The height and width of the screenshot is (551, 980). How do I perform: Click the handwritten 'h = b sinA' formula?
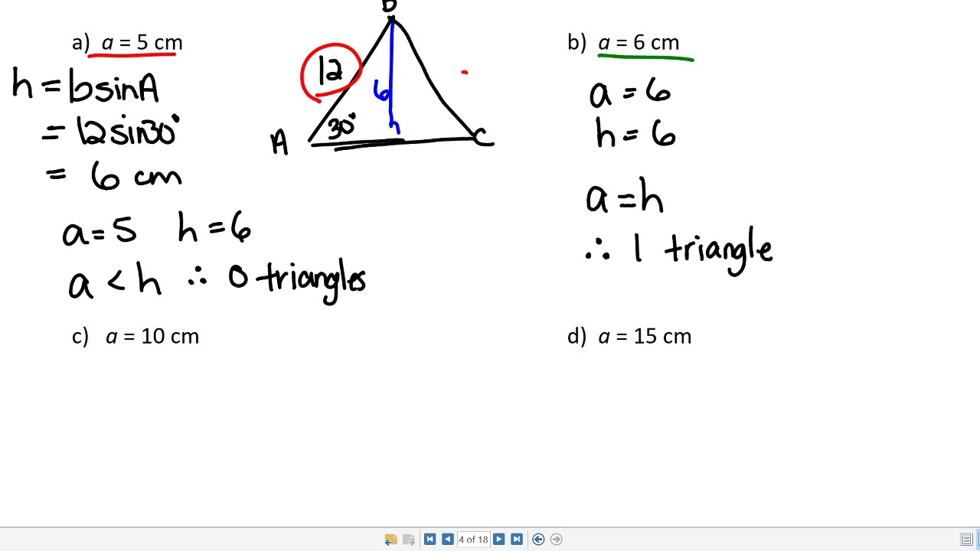point(86,86)
